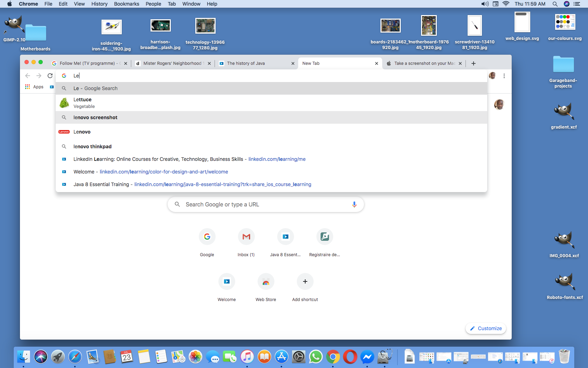
Task: Open the Apps grid in bookmarks bar
Action: pyautogui.click(x=34, y=87)
